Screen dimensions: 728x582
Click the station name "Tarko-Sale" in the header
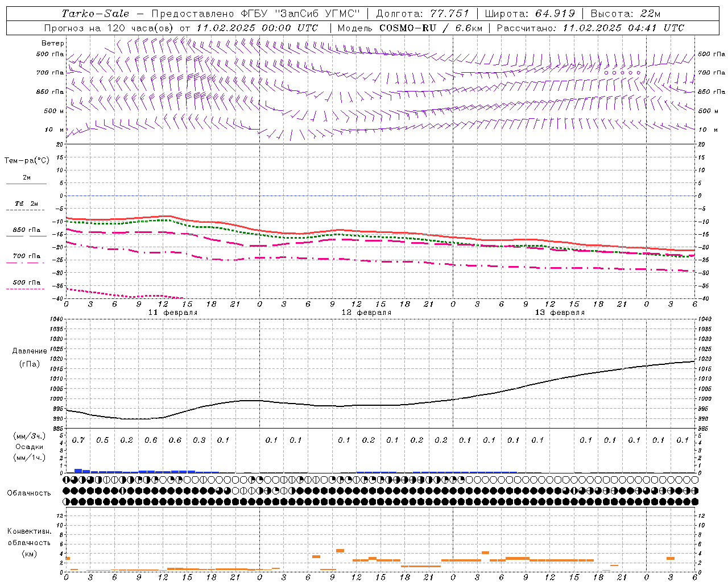[95, 14]
